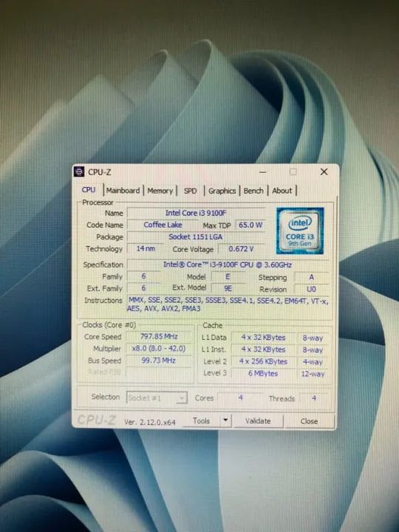Click the Tools button
Image resolution: width=399 pixels, height=532 pixels.
[202, 420]
